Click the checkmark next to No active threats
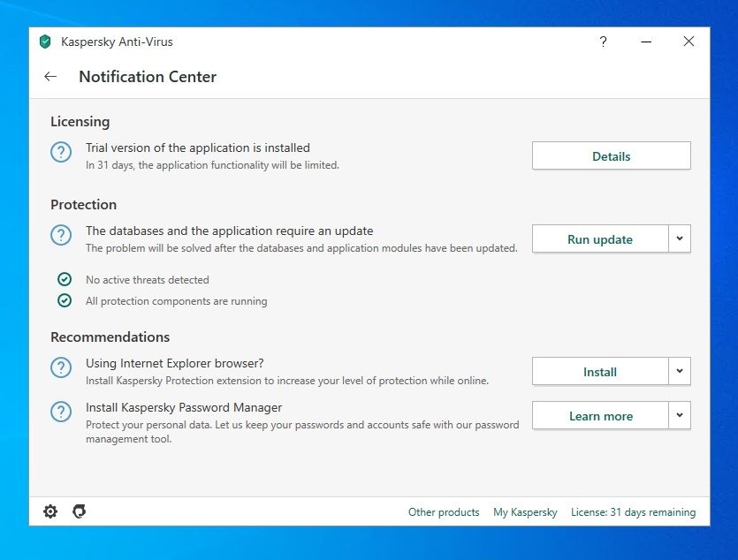Screen dimensions: 738x560 [65, 279]
